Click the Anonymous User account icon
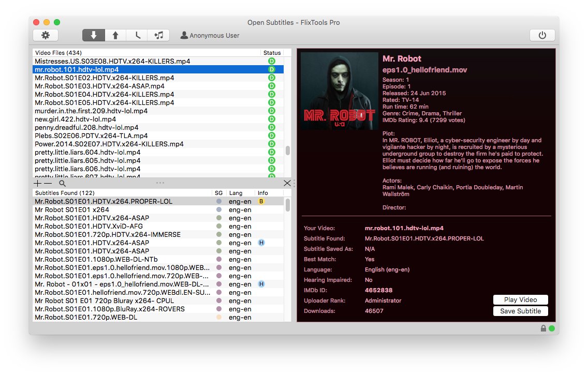 [184, 35]
